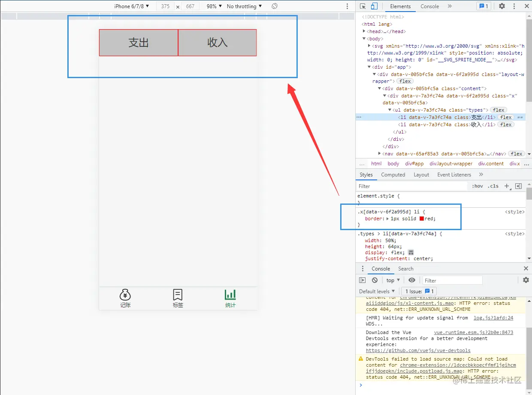Toggle flex badge on layout-wrapper div
The height and width of the screenshot is (395, 532).
coord(405,81)
